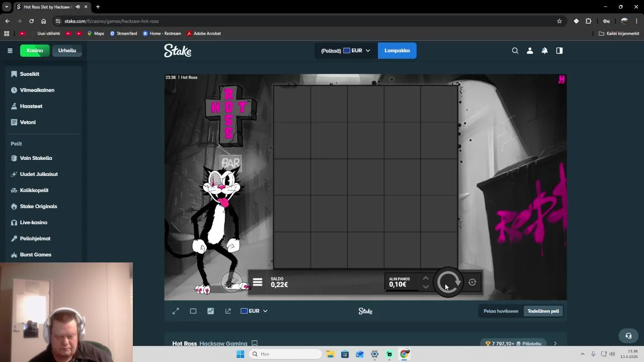
Task: Open live statistics chart icon
Action: pyautogui.click(x=210, y=311)
